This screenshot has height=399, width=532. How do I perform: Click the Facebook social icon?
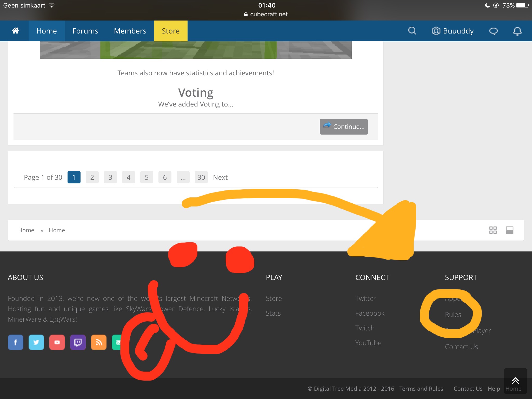pos(16,342)
